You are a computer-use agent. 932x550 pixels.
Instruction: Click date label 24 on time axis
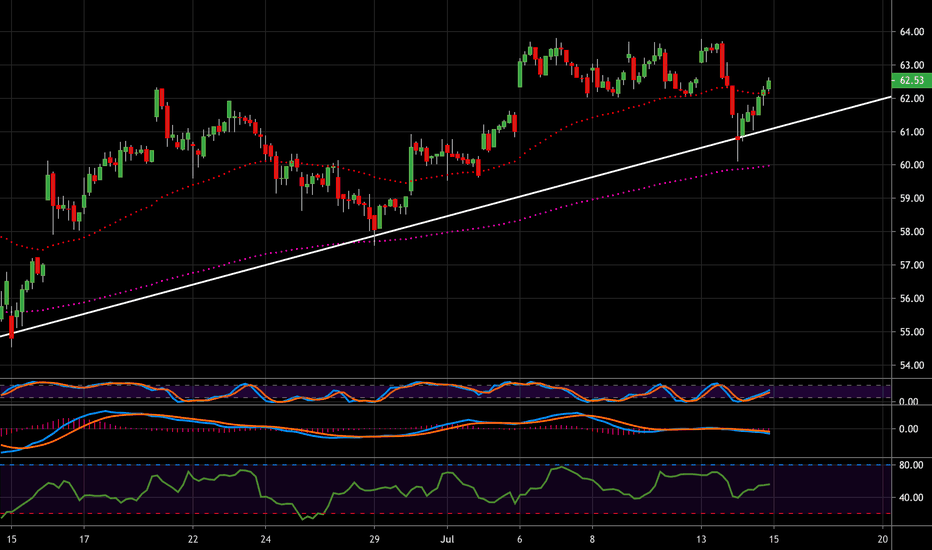265,539
